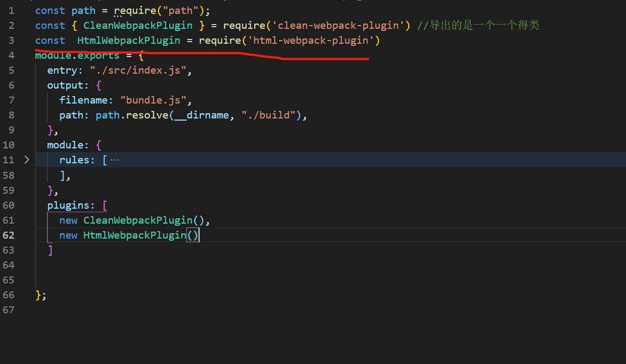Click the "path" string inside require on line 1
The image size is (626, 364).
pos(181,11)
